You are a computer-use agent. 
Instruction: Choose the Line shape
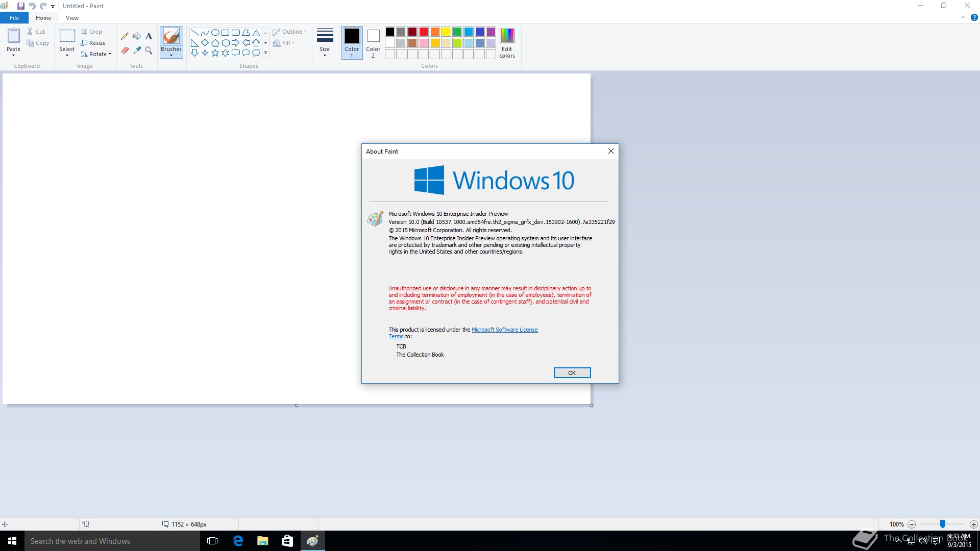[194, 33]
